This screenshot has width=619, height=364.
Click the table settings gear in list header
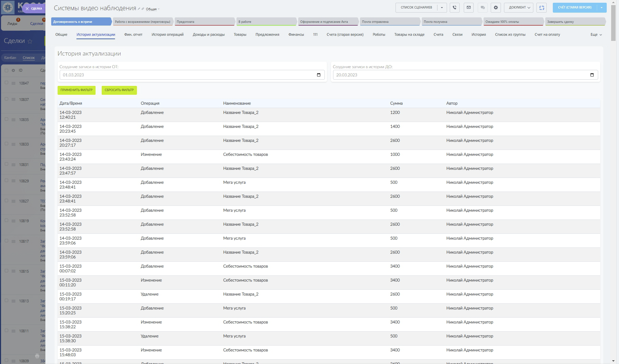point(13,71)
